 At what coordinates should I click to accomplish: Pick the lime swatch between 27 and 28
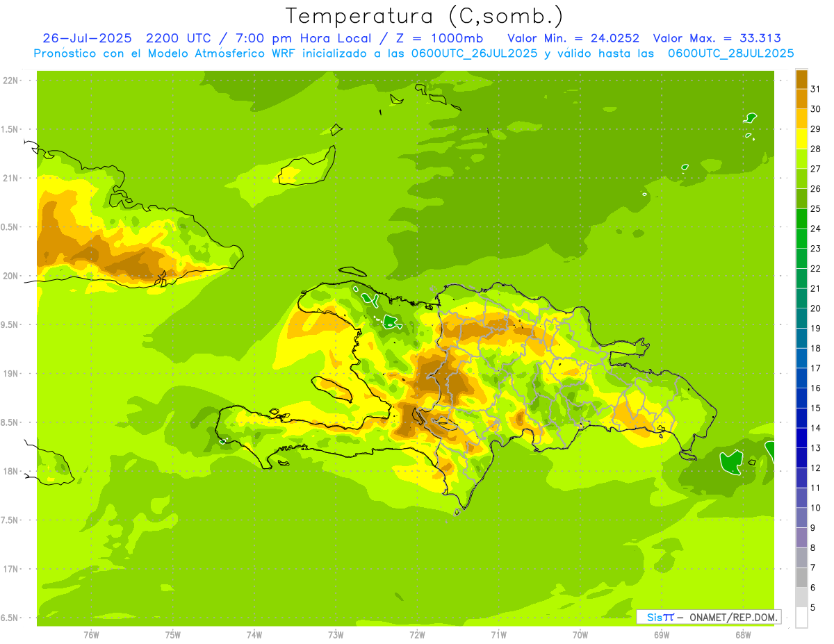(801, 159)
